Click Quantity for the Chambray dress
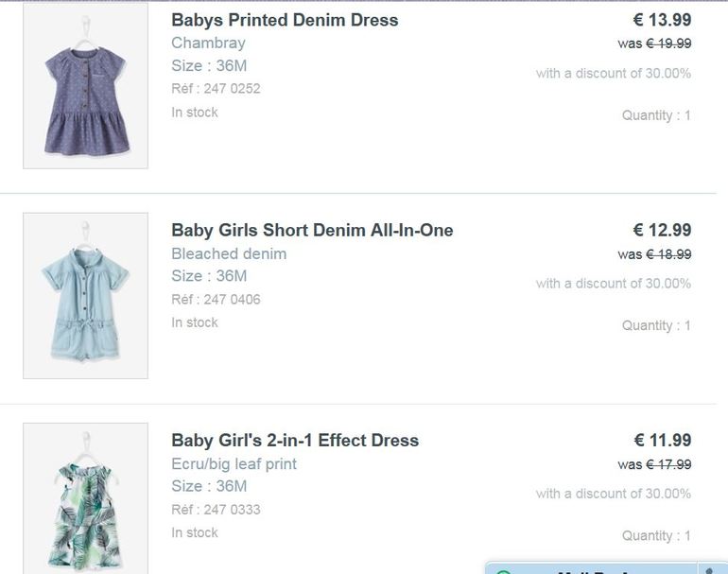Viewport: 728px width, 574px height. pyautogui.click(x=656, y=115)
